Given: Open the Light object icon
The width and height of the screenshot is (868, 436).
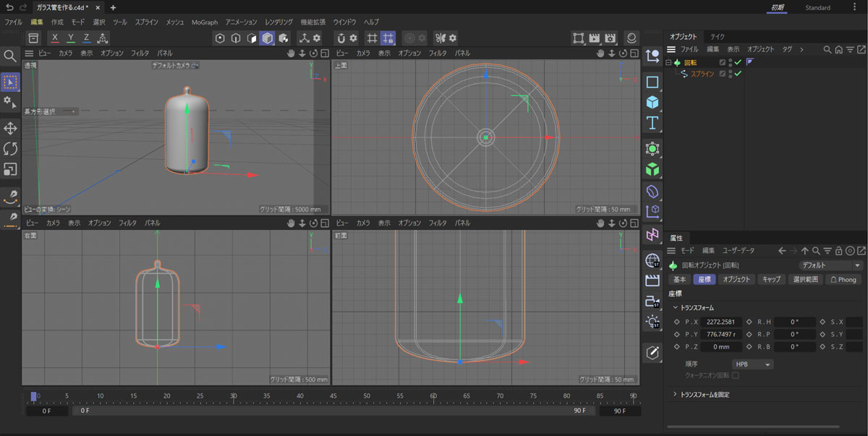Looking at the screenshot, I should (652, 320).
